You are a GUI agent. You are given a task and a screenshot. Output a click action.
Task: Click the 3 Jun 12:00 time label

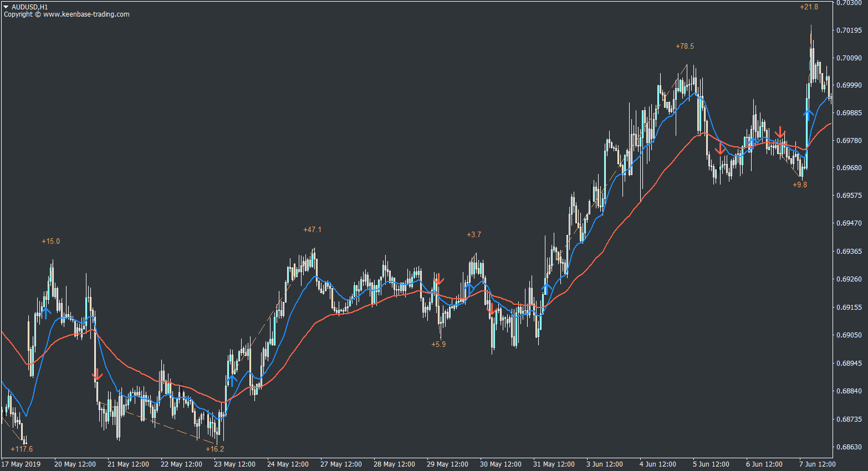605,464
